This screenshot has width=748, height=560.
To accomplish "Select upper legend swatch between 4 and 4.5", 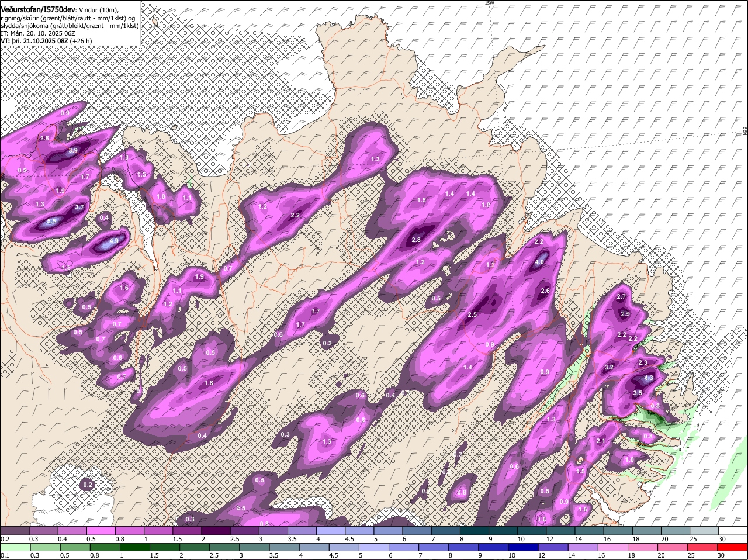I will click(331, 530).
